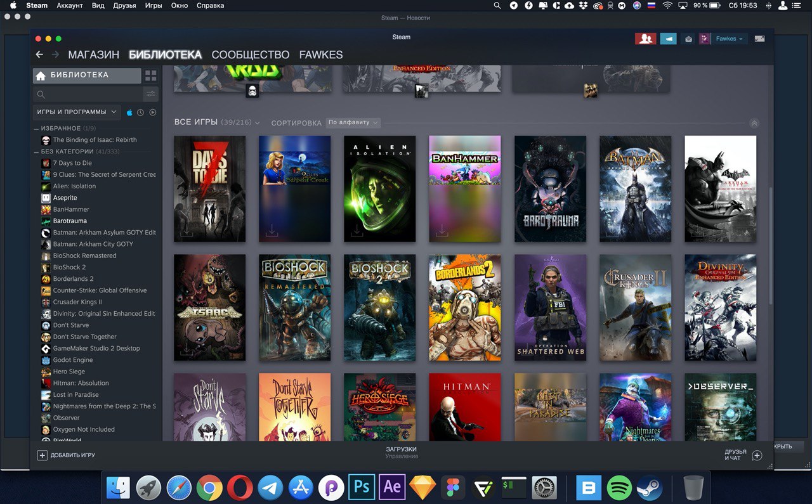Open Загрузки downloads manager
Viewport: 812px width, 504px height.
[401, 452]
